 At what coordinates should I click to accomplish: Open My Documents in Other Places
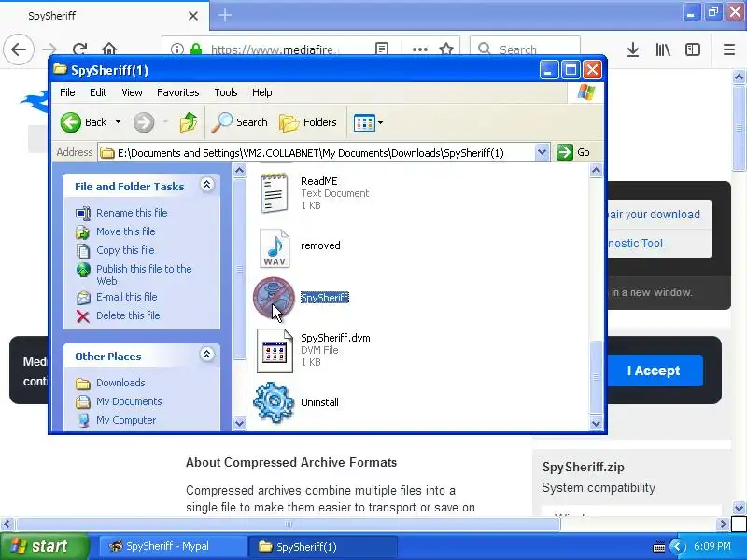(x=129, y=401)
